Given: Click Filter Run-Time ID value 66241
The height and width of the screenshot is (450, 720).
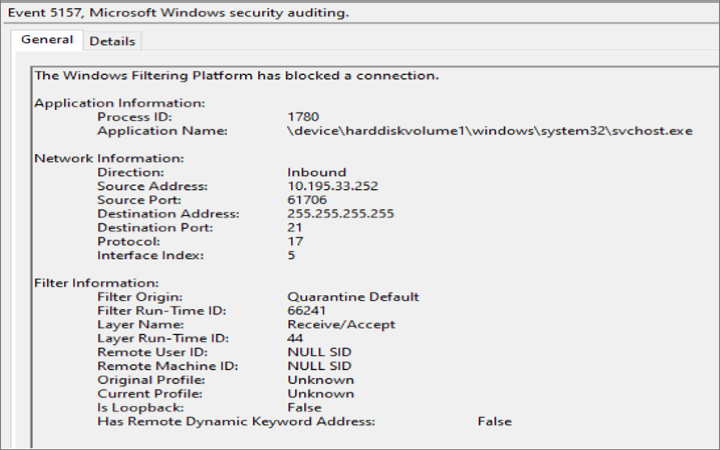Looking at the screenshot, I should 307,311.
